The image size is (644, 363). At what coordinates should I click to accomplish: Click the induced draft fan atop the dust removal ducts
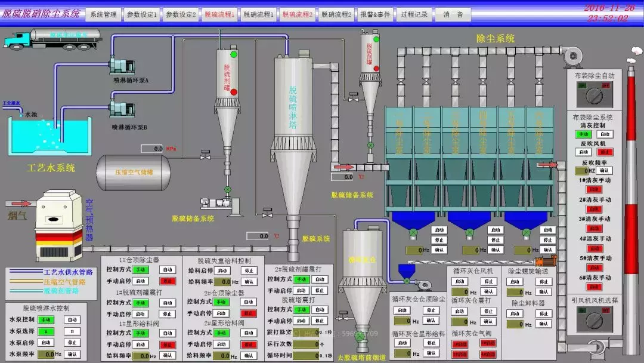[574, 57]
